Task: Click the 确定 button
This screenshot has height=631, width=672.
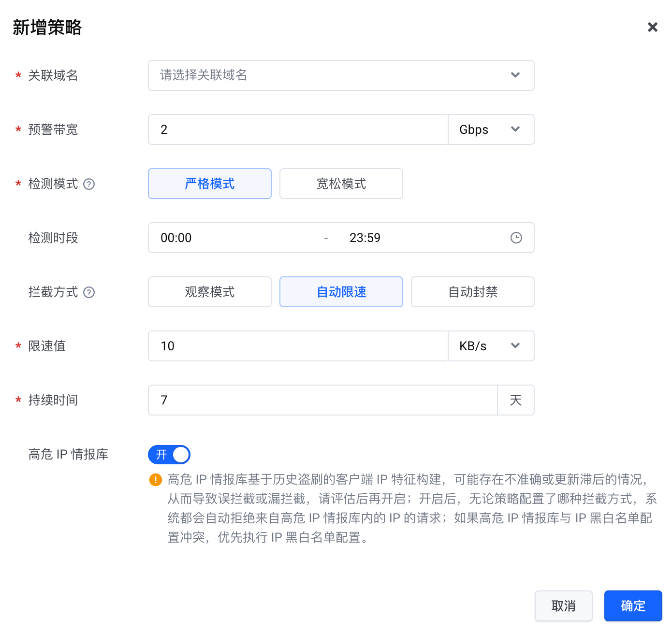Action: pos(633,606)
